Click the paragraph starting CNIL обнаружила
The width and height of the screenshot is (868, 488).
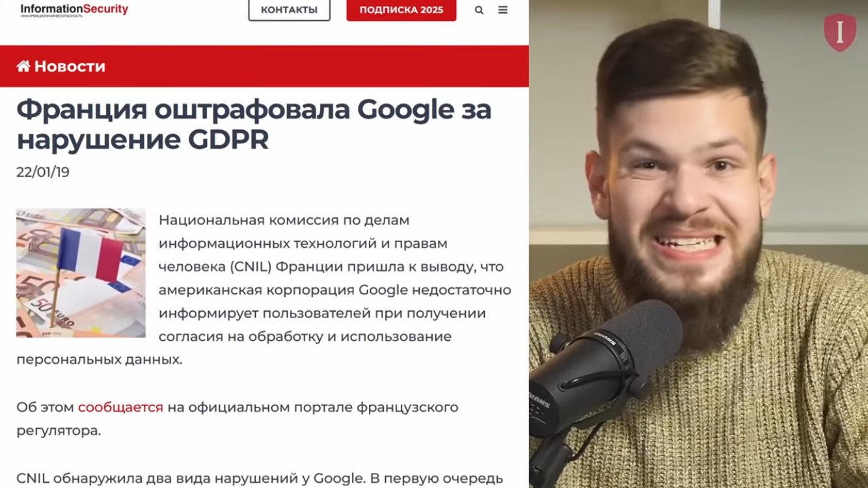[260, 479]
